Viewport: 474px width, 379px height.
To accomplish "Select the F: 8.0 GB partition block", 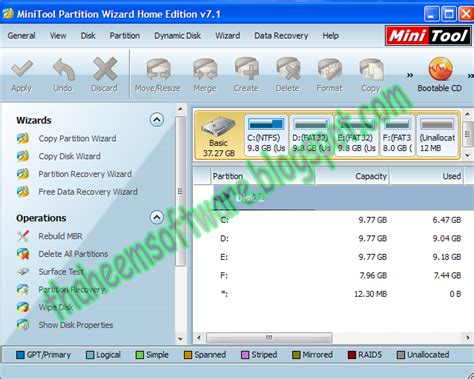I will pyautogui.click(x=397, y=136).
